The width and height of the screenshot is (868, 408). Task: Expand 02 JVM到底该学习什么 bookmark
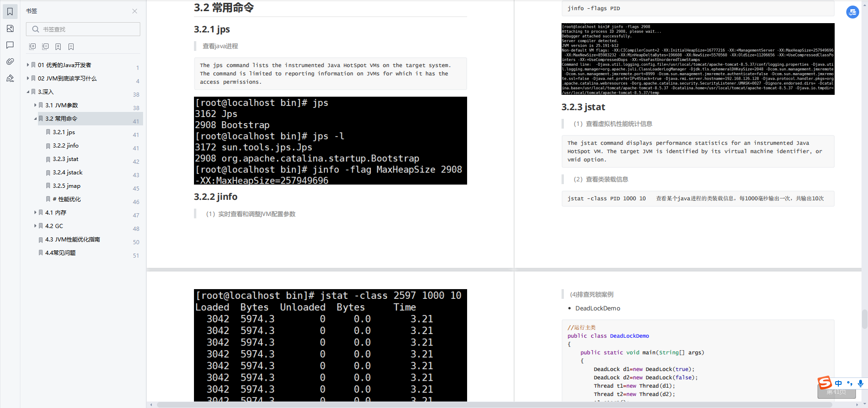coord(28,78)
